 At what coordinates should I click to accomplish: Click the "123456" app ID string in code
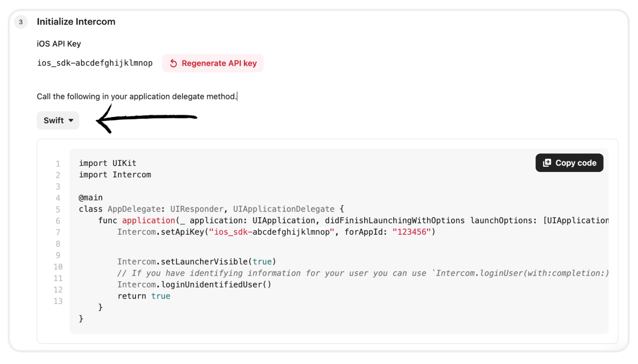pyautogui.click(x=411, y=232)
